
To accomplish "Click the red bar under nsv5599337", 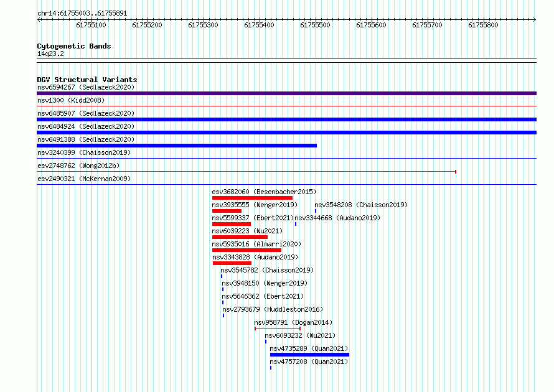I will click(232, 224).
